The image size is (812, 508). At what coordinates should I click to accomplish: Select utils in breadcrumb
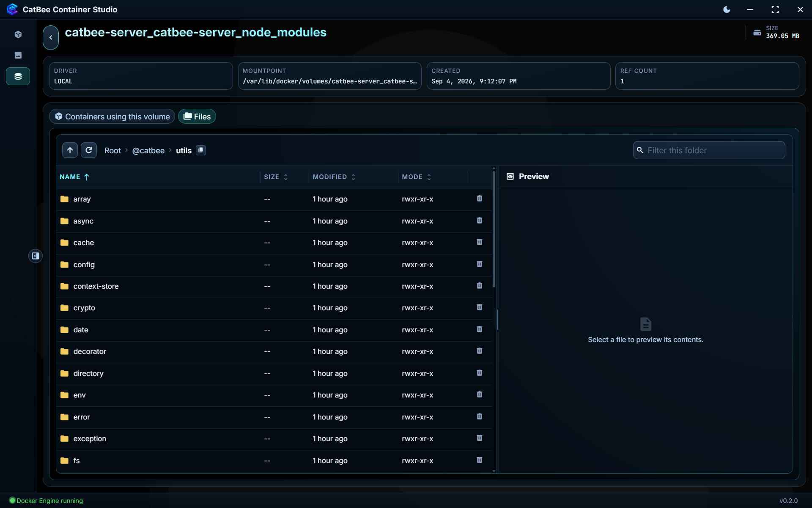(184, 151)
